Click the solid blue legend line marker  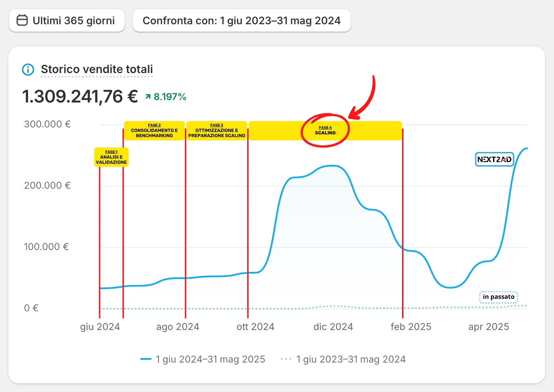(146, 359)
